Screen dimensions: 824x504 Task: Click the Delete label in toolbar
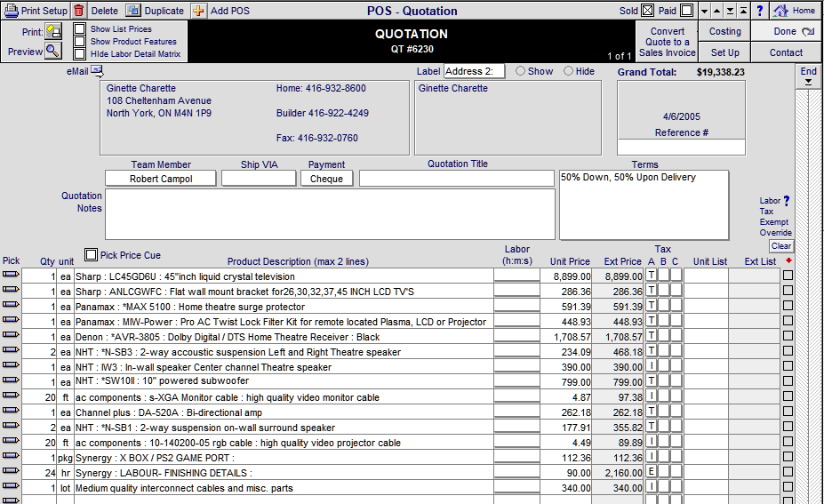pyautogui.click(x=104, y=11)
